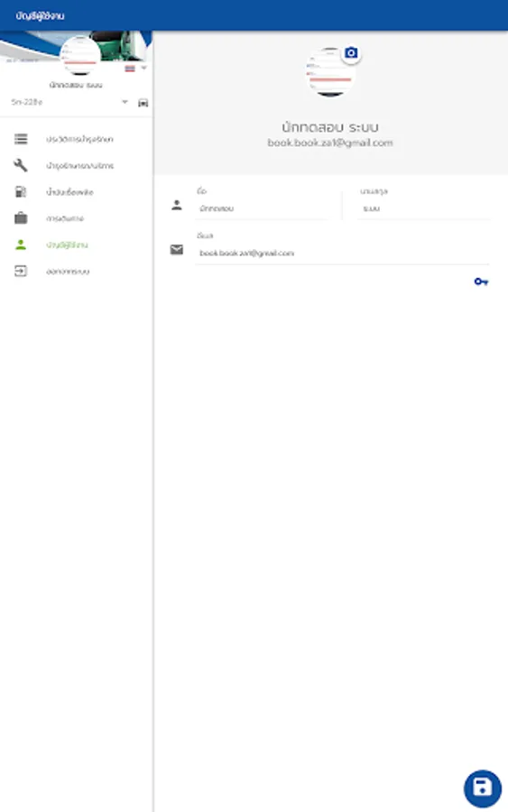The image size is (508, 812).
Task: Click the person icon beside name field
Action: (177, 205)
